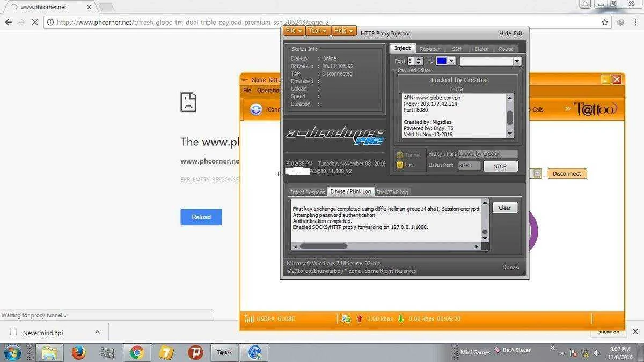Screen dimensions: 644x362
Task: Click the STOP button
Action: (500, 166)
